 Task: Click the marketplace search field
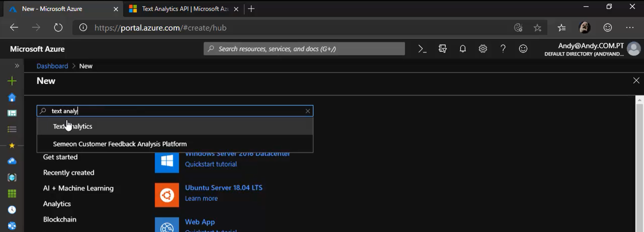[x=175, y=111]
